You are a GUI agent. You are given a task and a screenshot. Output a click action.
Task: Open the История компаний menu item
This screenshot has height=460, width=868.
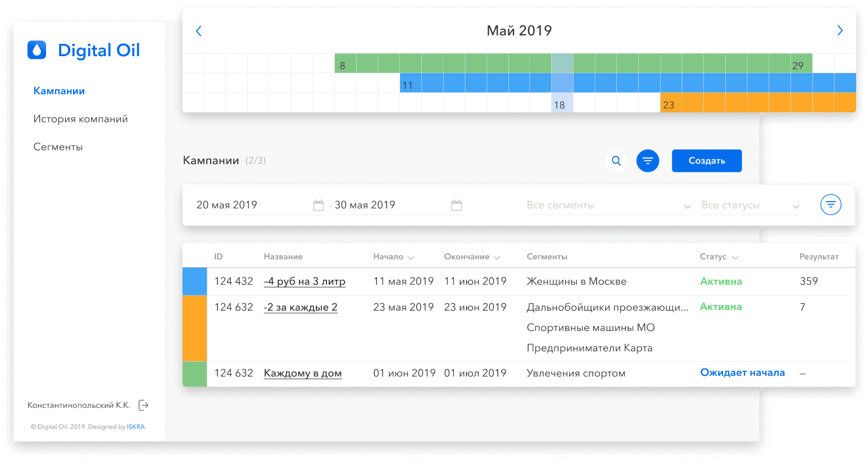[x=80, y=119]
